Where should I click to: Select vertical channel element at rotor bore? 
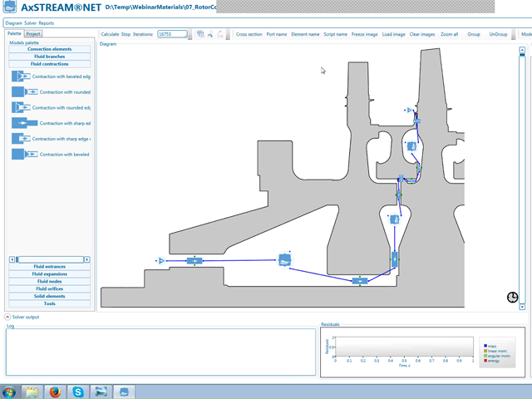point(395,259)
